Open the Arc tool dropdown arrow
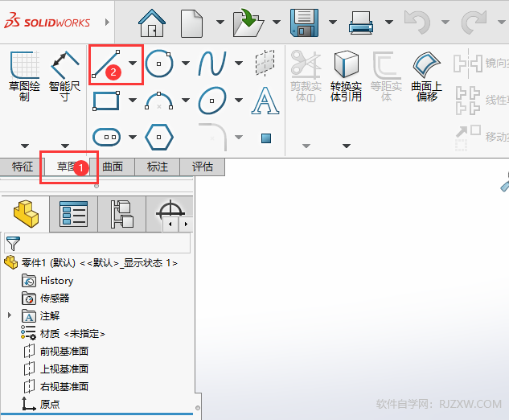 point(186,100)
